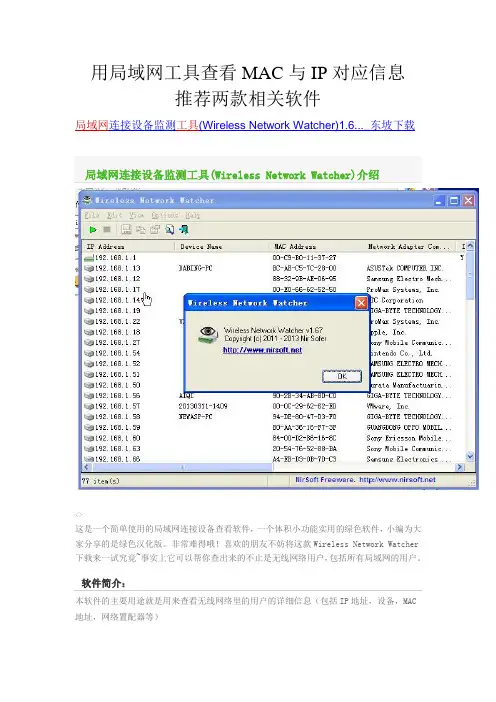Click the device icon beside 192.168.1.52
This screenshot has height=702, width=496.
point(89,364)
